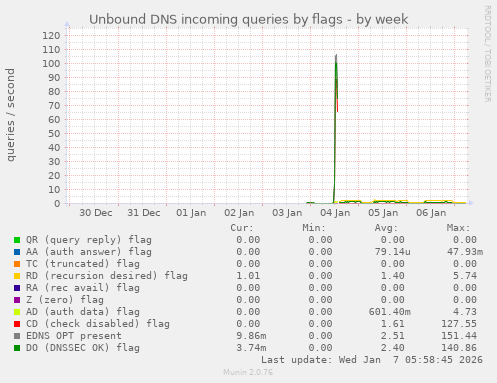Screen dimensions: 497x383
Task: Click 'DO (DNSSEC OK) flag' legend label
Action: (83, 348)
